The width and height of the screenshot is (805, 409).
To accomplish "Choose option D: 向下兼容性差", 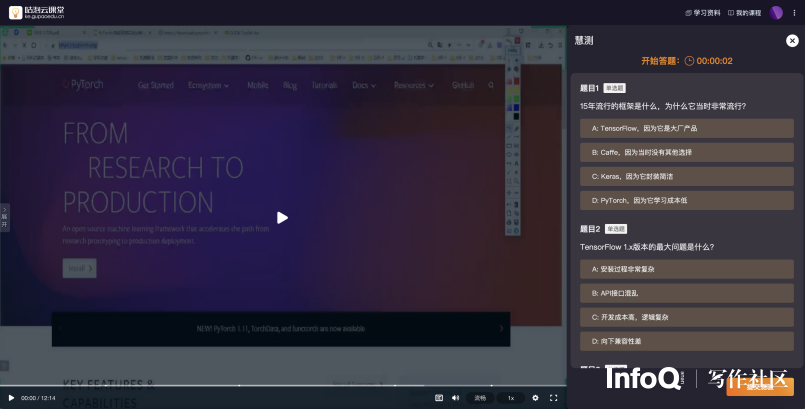I will (686, 341).
